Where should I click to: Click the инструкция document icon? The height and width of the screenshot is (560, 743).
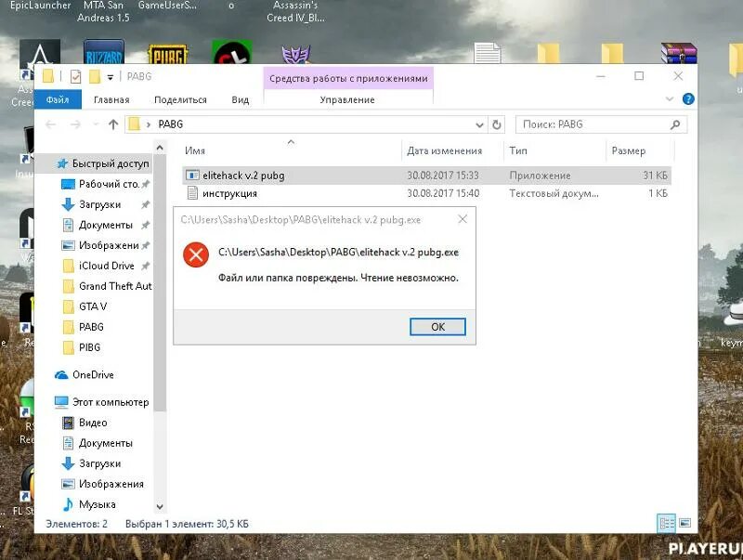(x=192, y=193)
